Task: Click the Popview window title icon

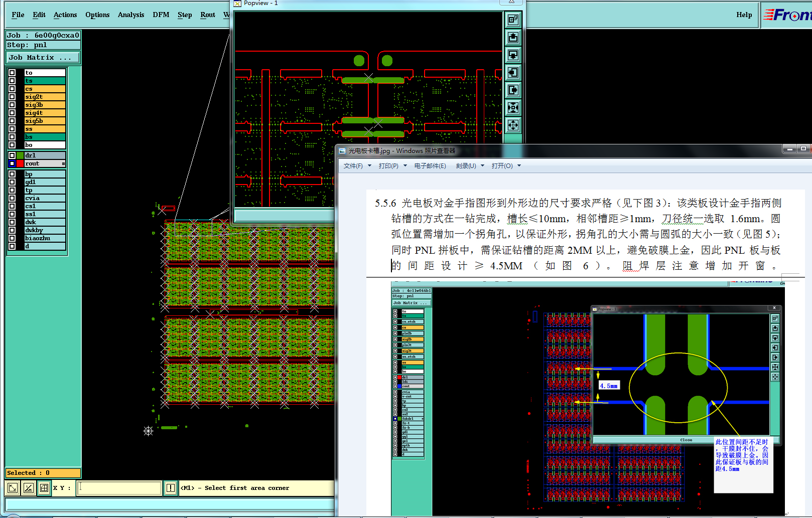Action: pos(237,4)
